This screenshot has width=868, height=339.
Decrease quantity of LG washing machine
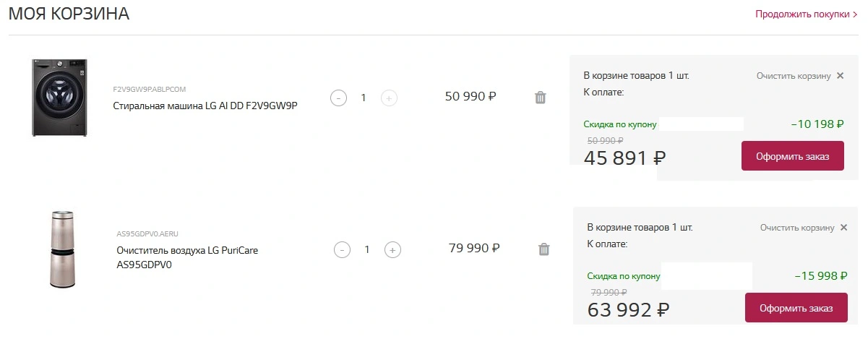click(x=338, y=98)
